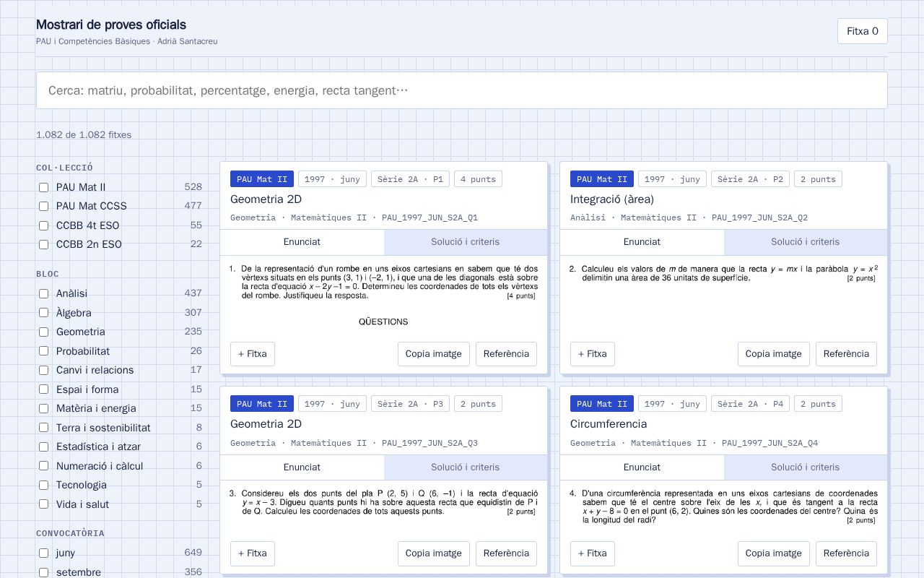Tick the Anàlisi bloc checkbox
The height and width of the screenshot is (578, 924).
[x=43, y=293]
